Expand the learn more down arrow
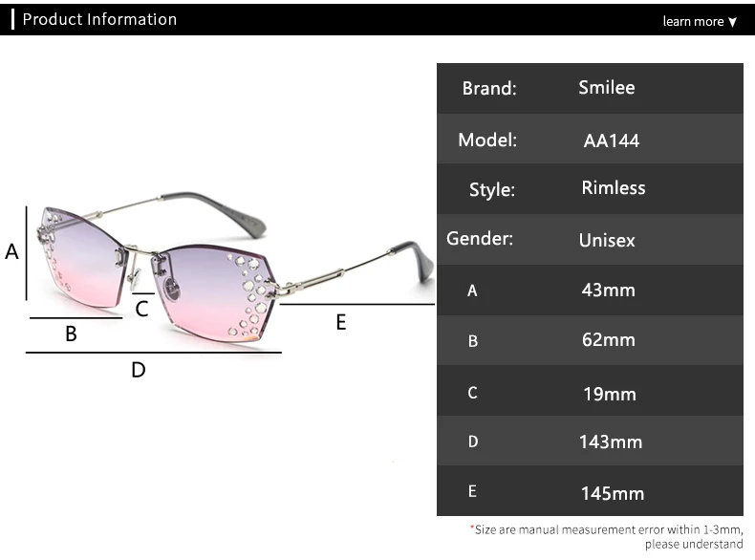The width and height of the screenshot is (755, 560). pyautogui.click(x=732, y=22)
